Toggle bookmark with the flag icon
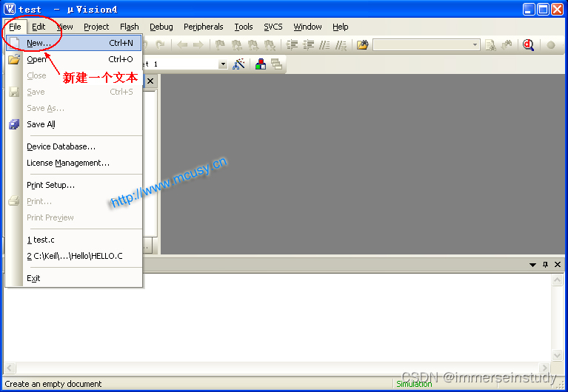The image size is (568, 392). tap(220, 45)
